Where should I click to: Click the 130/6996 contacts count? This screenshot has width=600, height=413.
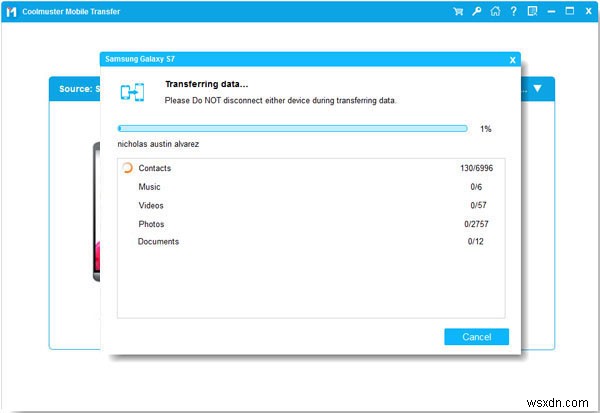tap(476, 168)
